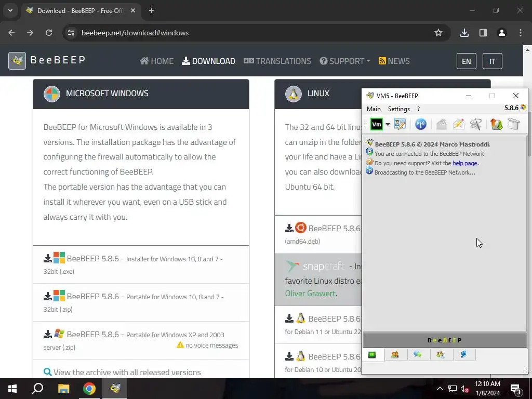Reload the beebeep.net page
The height and width of the screenshot is (399, 532).
click(49, 33)
